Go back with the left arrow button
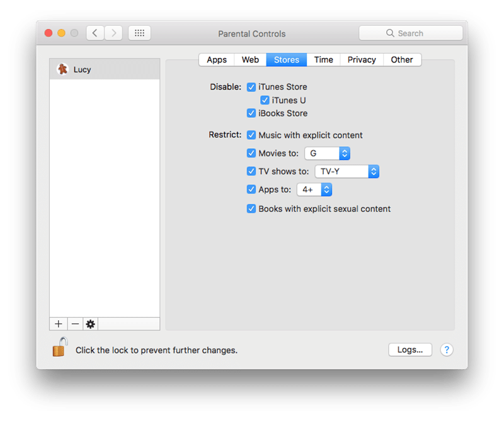 (x=95, y=33)
